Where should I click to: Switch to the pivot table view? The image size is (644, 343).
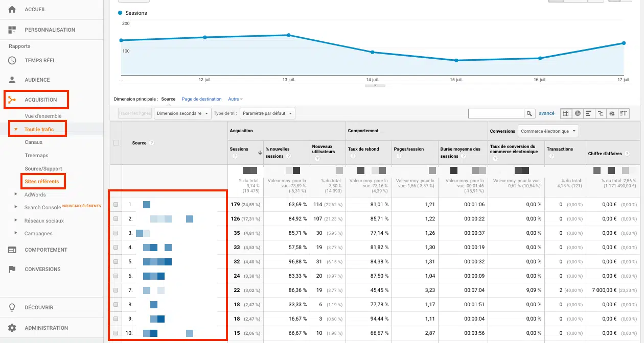coord(624,113)
